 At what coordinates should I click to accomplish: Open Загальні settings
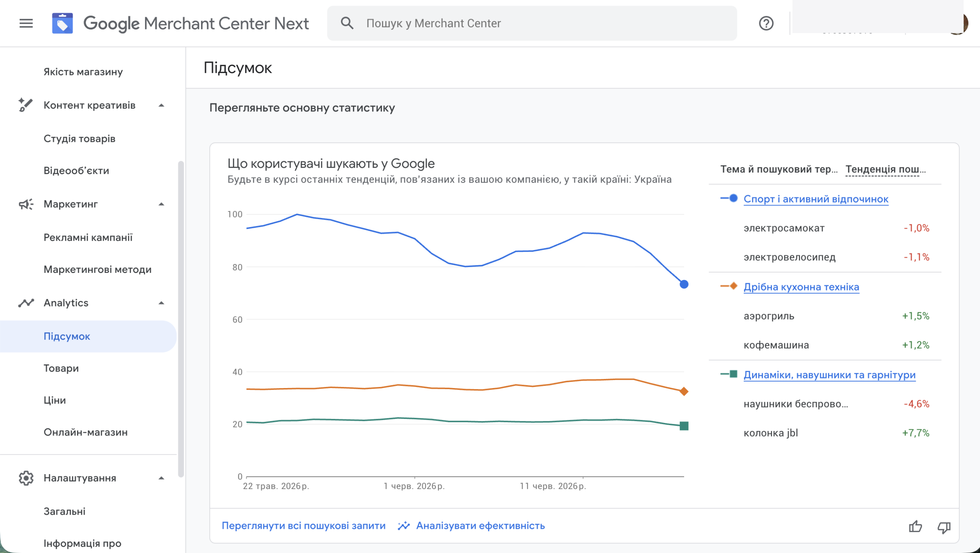64,512
